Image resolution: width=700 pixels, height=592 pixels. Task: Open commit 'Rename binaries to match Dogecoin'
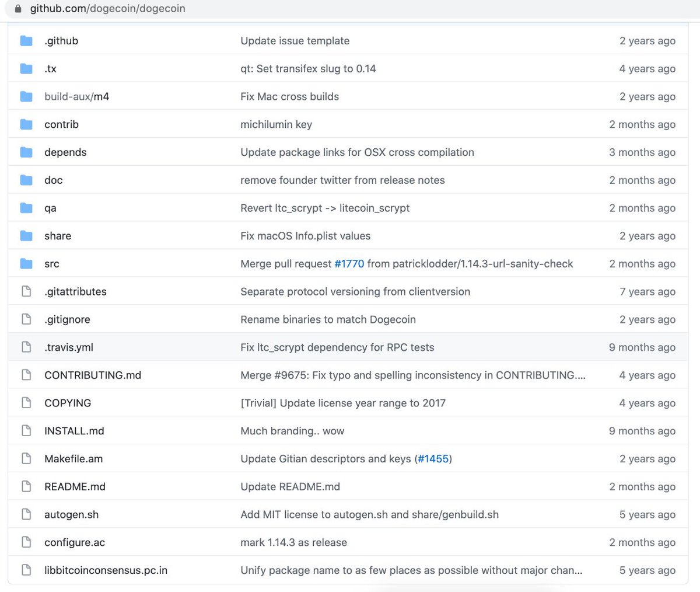(328, 319)
